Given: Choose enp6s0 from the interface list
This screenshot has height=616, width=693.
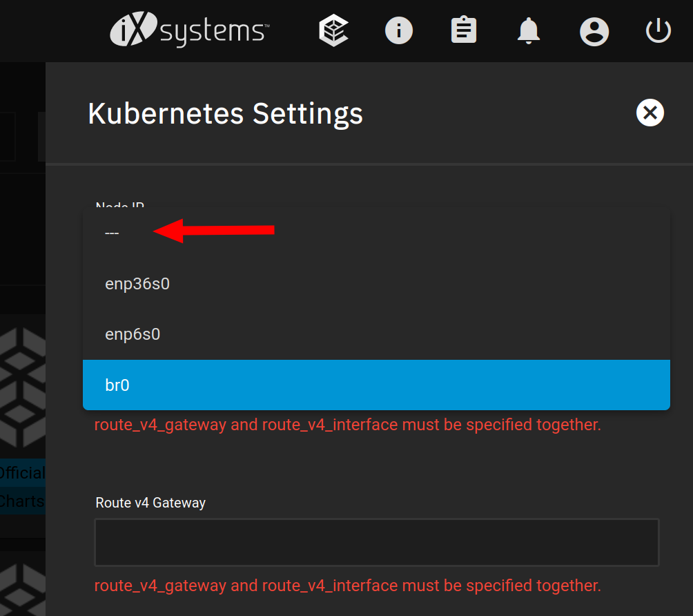Looking at the screenshot, I should 376,334.
